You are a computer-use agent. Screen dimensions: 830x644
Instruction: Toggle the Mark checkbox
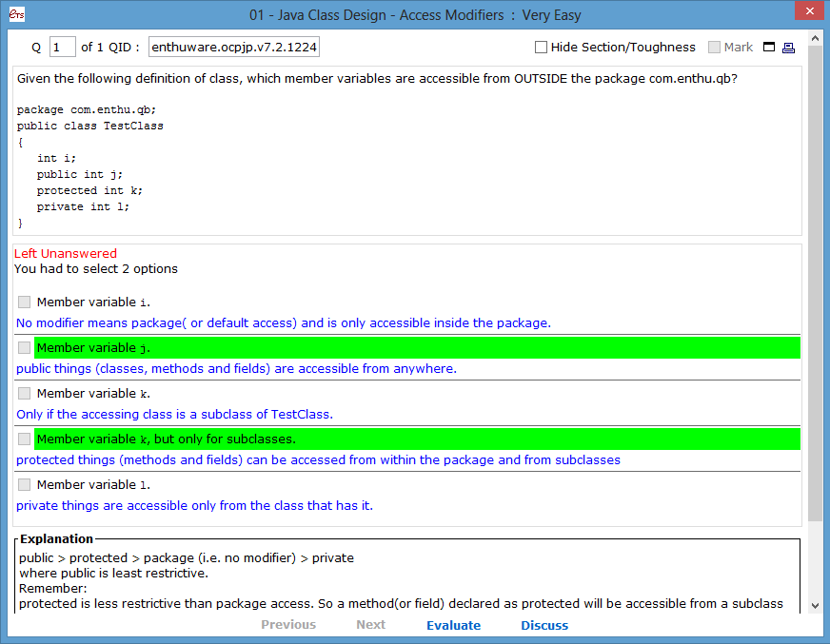(714, 48)
